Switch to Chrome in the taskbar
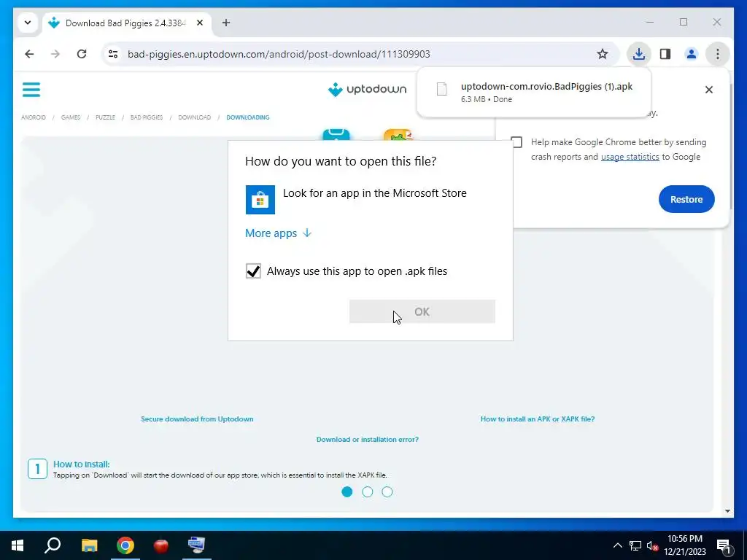This screenshot has width=747, height=560. [x=125, y=545]
